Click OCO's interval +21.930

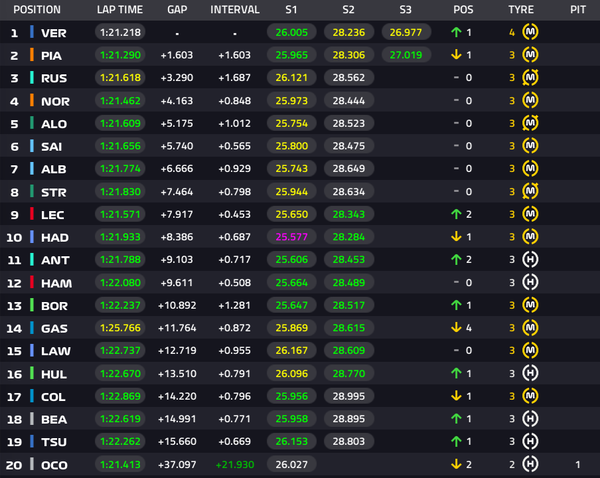[235, 465]
